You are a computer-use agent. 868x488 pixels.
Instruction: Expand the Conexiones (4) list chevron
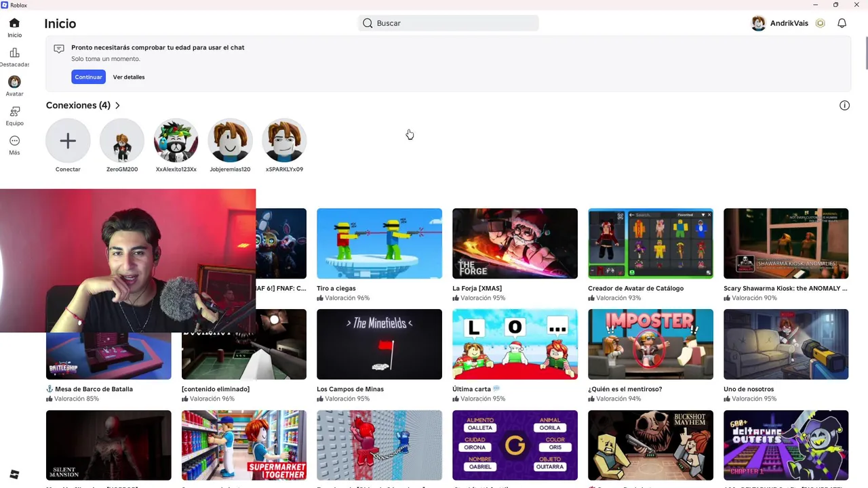[x=117, y=106]
